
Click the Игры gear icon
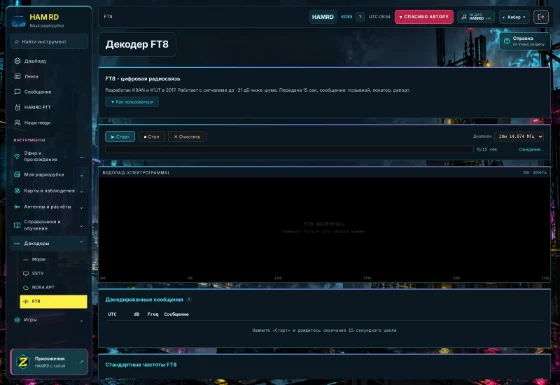[17, 320]
